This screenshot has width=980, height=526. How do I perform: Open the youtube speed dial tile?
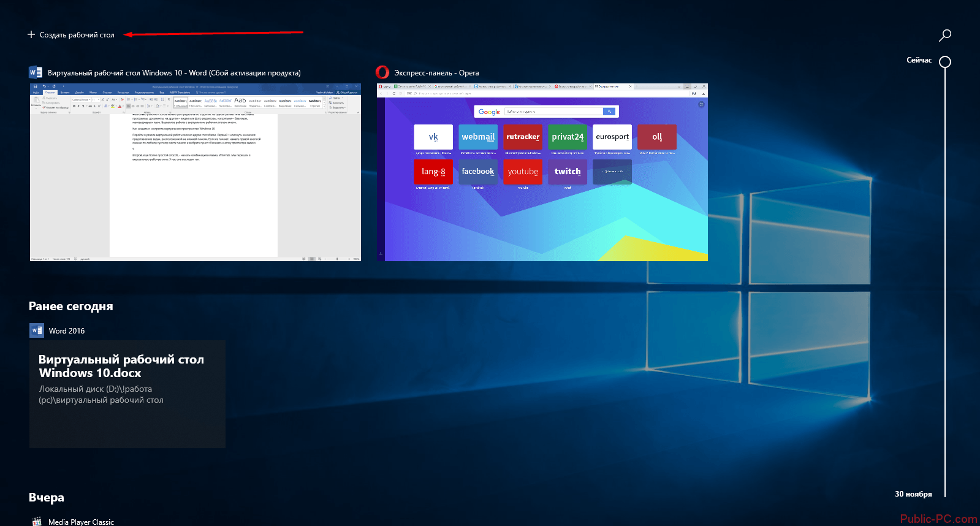pos(523,172)
